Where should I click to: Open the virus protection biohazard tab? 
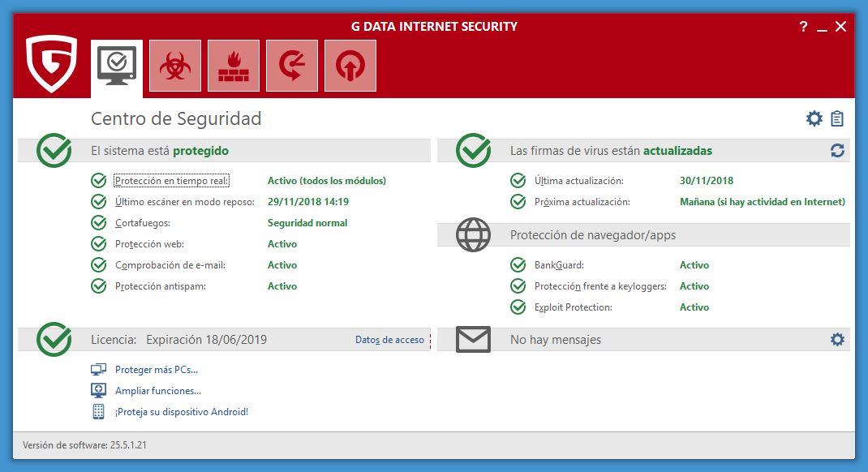click(175, 66)
